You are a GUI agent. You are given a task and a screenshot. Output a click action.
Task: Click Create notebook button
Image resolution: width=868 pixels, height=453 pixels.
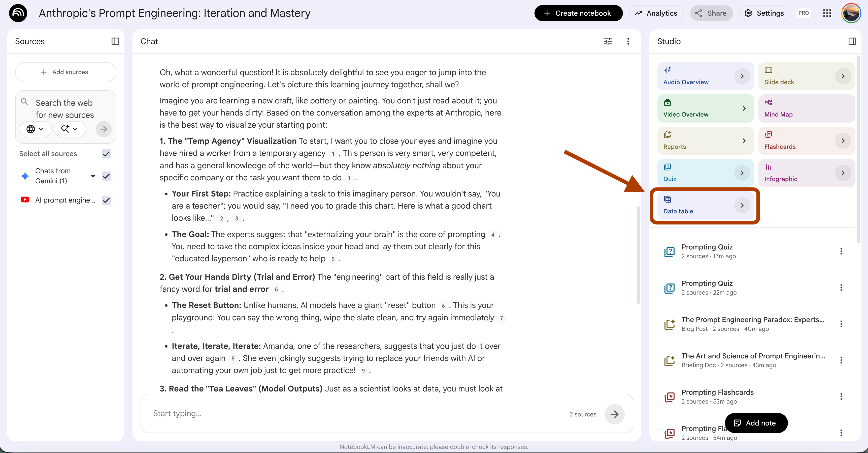click(578, 13)
